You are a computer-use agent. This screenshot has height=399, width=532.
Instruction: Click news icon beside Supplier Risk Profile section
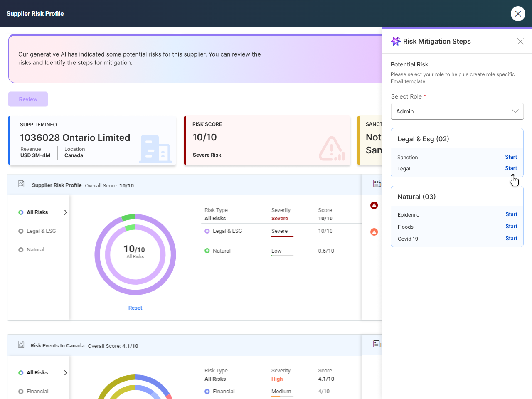click(377, 184)
